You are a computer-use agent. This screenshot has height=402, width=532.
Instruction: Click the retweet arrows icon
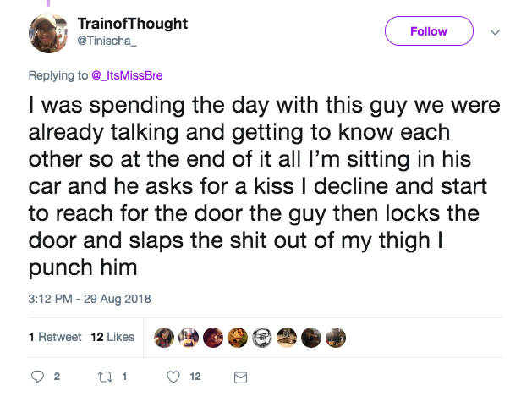(105, 377)
